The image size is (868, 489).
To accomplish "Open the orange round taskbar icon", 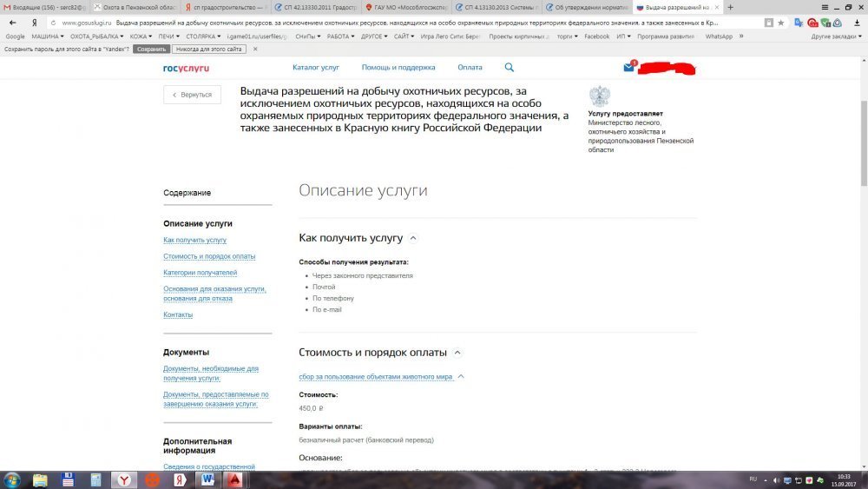I will [x=152, y=480].
